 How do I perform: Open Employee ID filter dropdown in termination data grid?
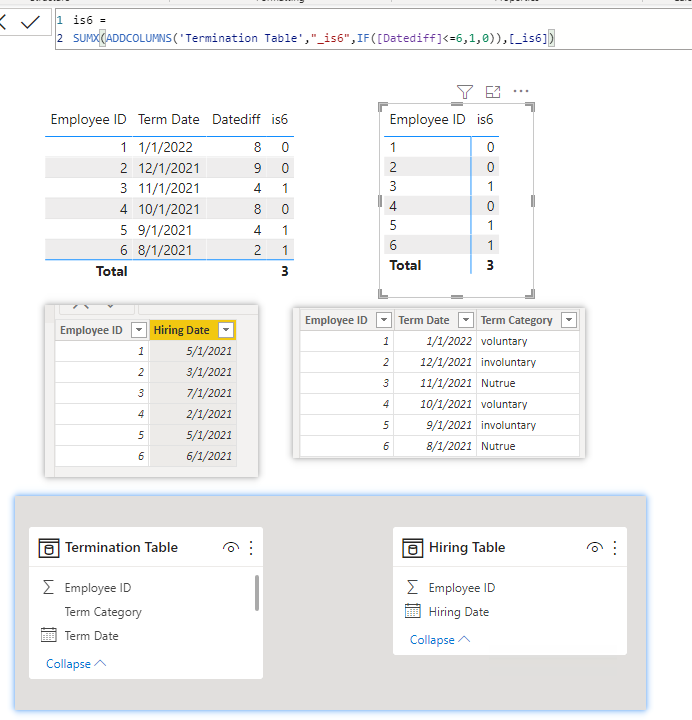click(383, 320)
